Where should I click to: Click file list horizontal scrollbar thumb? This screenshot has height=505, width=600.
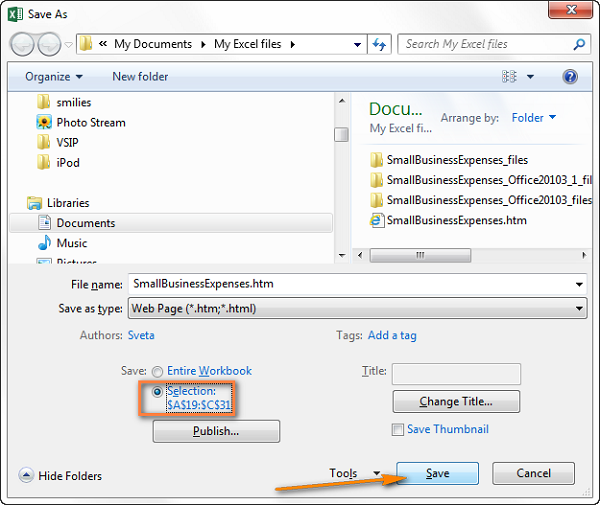420,255
